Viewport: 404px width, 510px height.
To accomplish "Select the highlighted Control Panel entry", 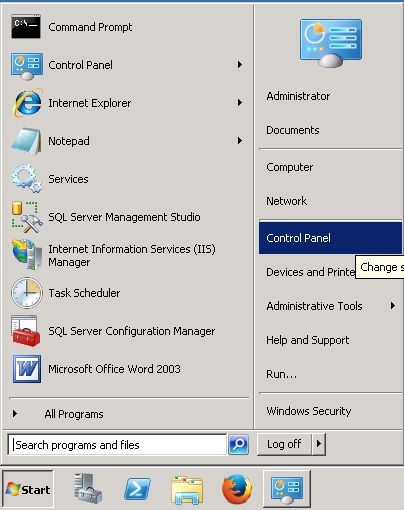I will tap(330, 238).
